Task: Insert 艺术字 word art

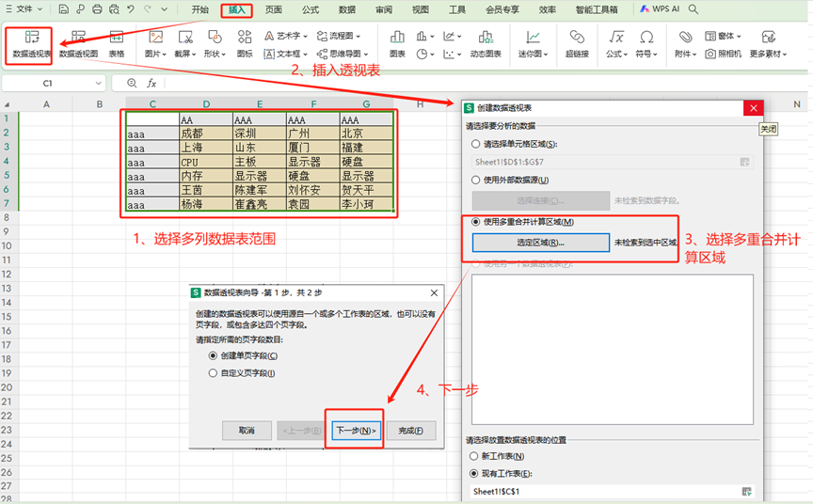Action: click(286, 36)
